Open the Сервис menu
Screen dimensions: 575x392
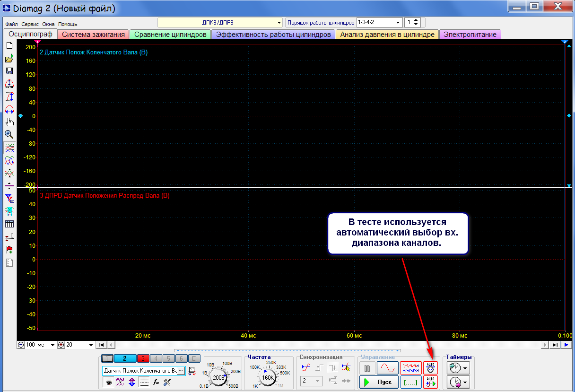click(30, 24)
